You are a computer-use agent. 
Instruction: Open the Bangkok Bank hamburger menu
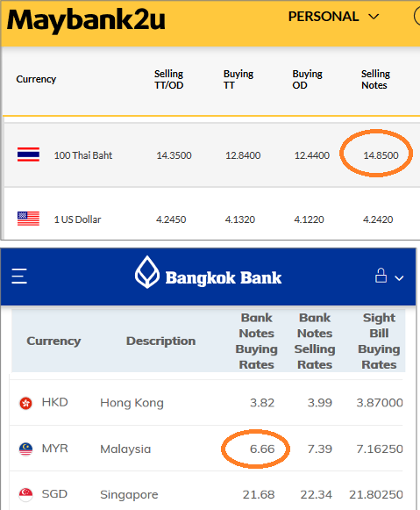19,277
